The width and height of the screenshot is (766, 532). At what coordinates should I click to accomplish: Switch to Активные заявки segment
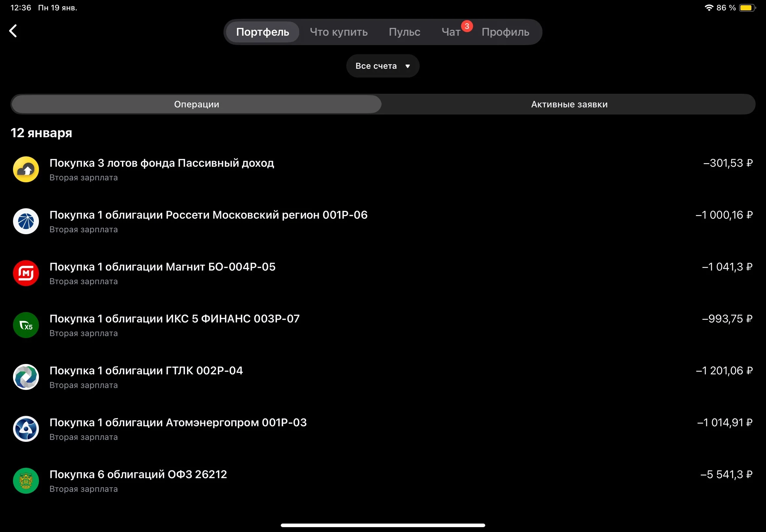(569, 104)
